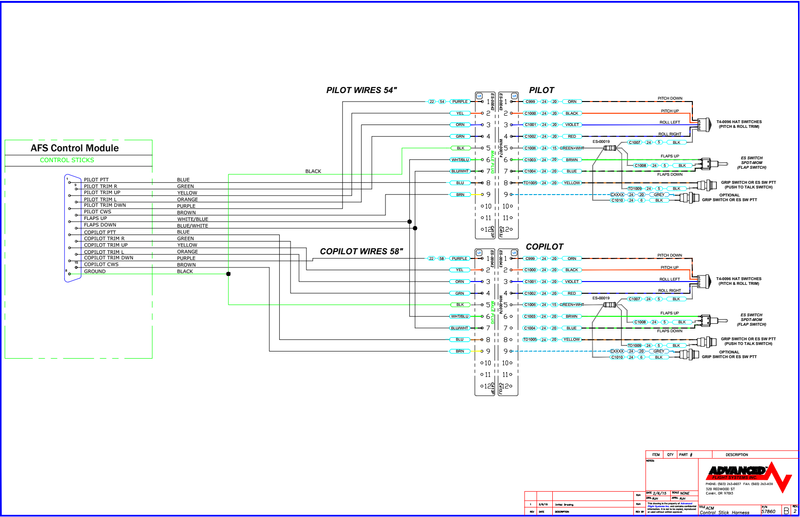Click the pilot VIOLET wire tag for roll left
The image size is (800, 517).
[x=572, y=124]
